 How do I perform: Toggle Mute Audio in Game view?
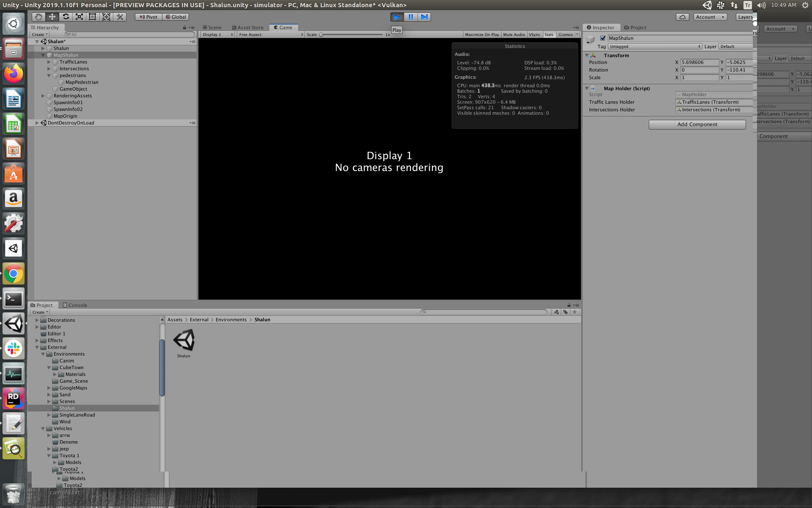tap(514, 34)
